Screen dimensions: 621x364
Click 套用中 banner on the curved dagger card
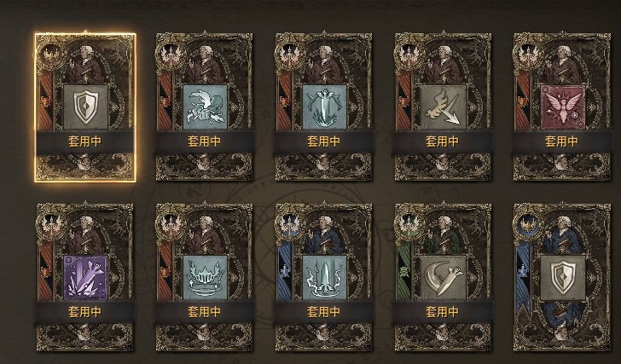coord(443,312)
